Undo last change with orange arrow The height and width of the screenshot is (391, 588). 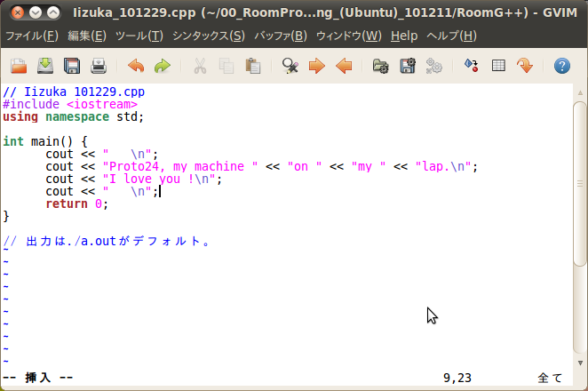click(136, 66)
